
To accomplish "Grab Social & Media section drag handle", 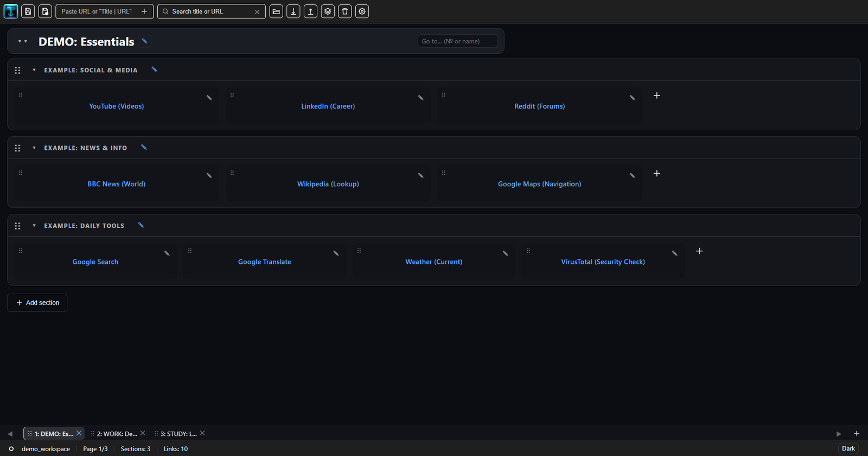I will [x=17, y=70].
